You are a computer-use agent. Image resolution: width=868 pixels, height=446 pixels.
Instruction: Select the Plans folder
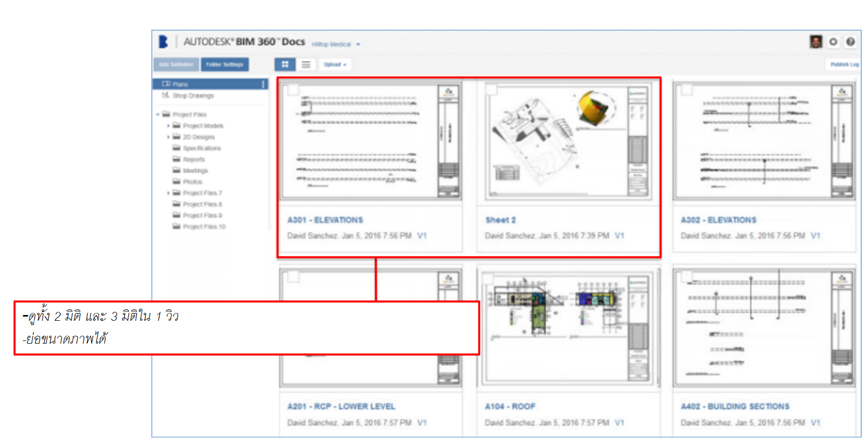point(210,84)
